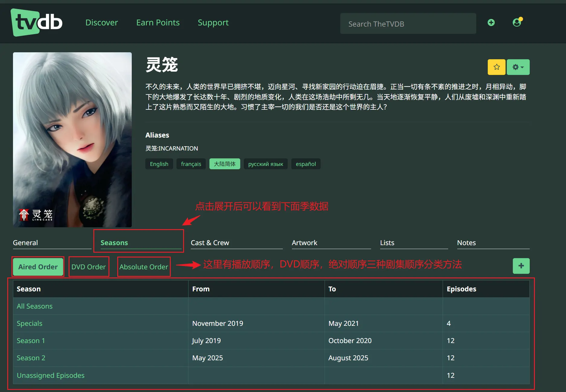566x392 pixels.
Task: Open the Support menu item
Action: point(213,23)
